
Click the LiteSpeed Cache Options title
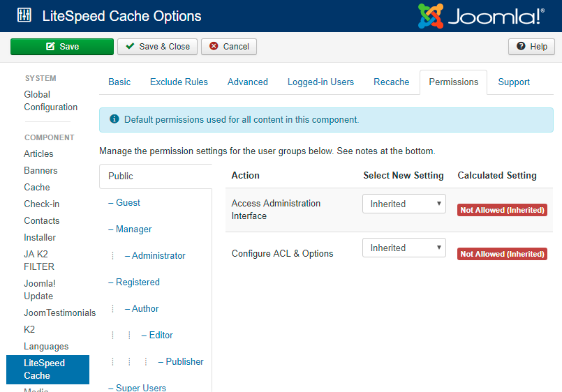(x=122, y=16)
